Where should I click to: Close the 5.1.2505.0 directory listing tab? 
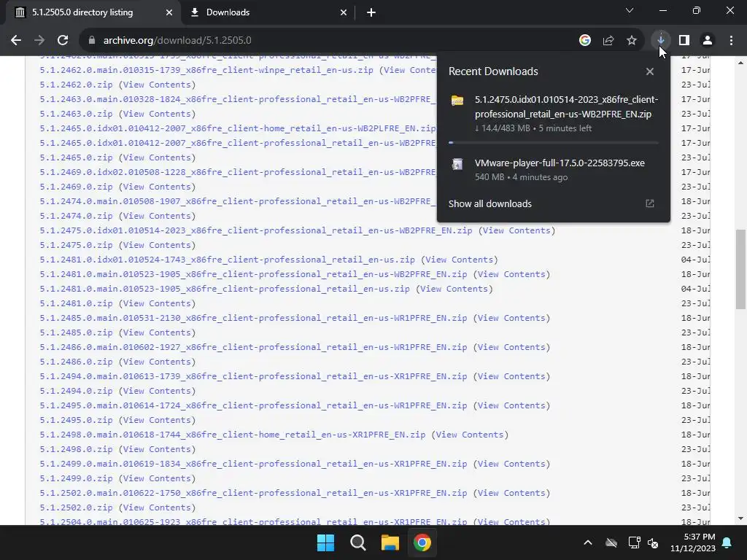click(x=169, y=12)
